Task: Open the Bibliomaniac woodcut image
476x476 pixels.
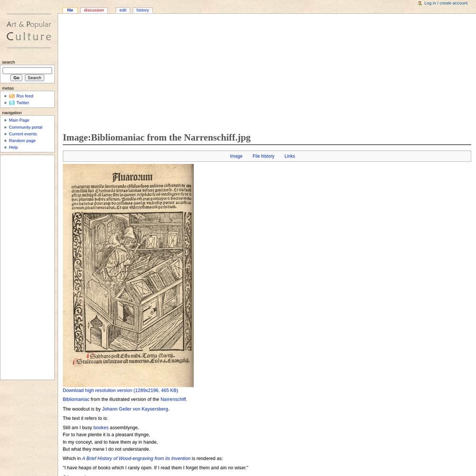Action: point(128,275)
